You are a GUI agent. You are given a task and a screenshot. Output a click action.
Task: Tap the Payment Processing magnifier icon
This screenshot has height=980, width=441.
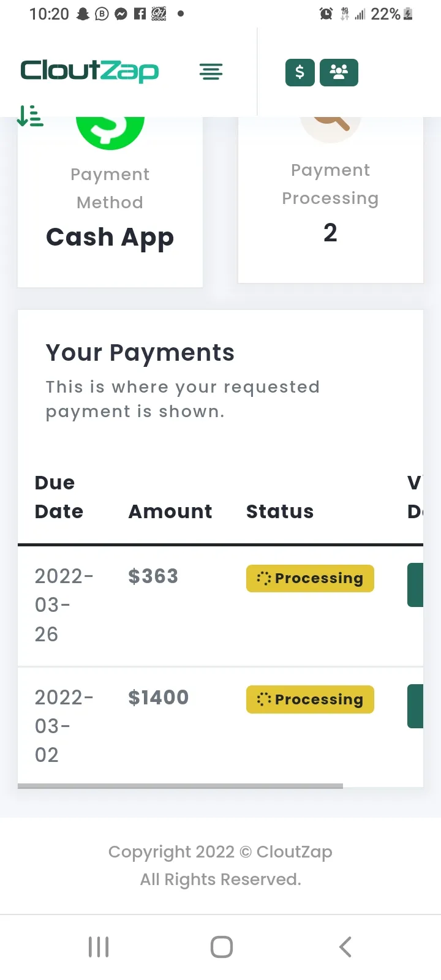pyautogui.click(x=331, y=130)
